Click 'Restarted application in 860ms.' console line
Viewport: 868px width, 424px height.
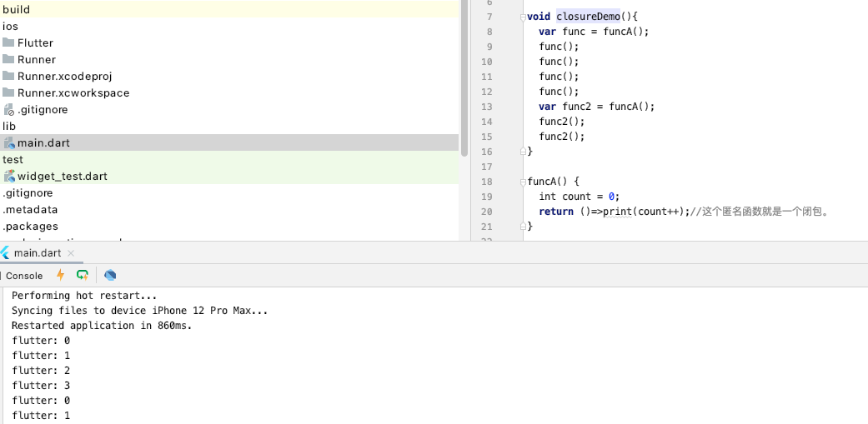[x=102, y=326]
